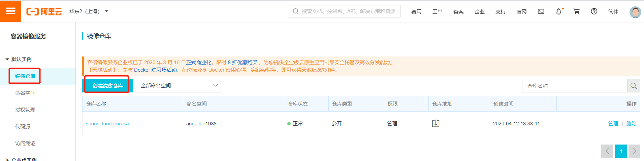644x161 pixels.
Task: Click the 创建镜像仓库 button
Action: (x=108, y=86)
